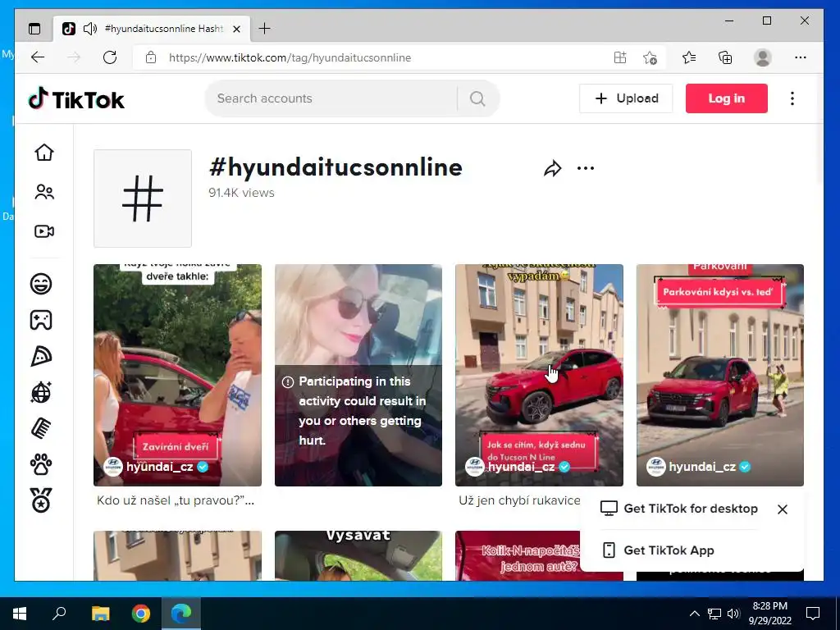Select the Food pizza slice category
This screenshot has height=630, width=840.
click(x=41, y=356)
